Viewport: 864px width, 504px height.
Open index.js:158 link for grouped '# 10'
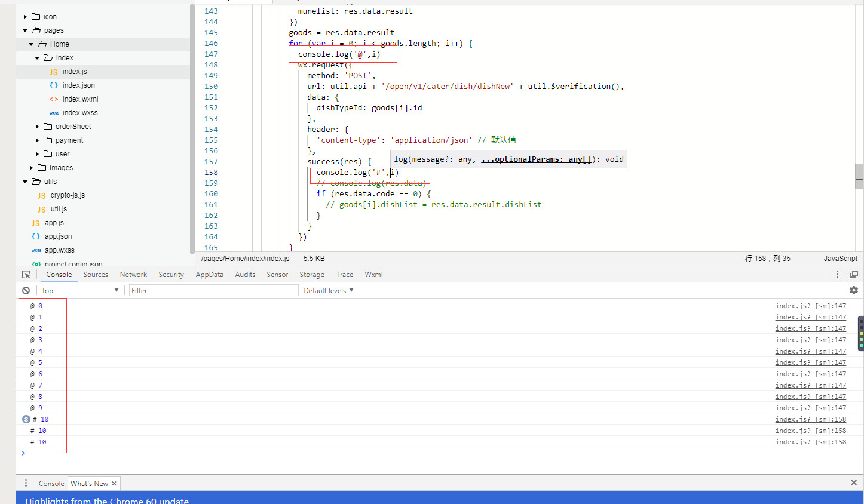(811, 419)
